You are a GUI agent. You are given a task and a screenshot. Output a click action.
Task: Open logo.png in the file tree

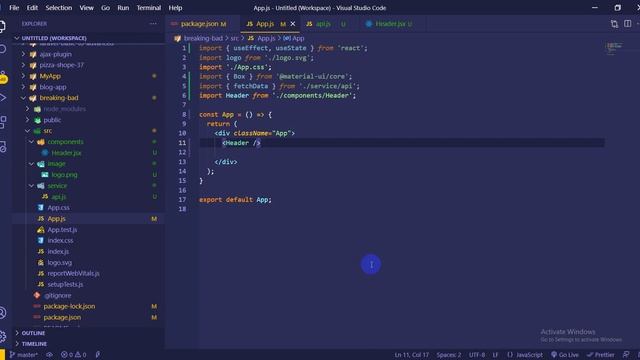pyautogui.click(x=64, y=175)
